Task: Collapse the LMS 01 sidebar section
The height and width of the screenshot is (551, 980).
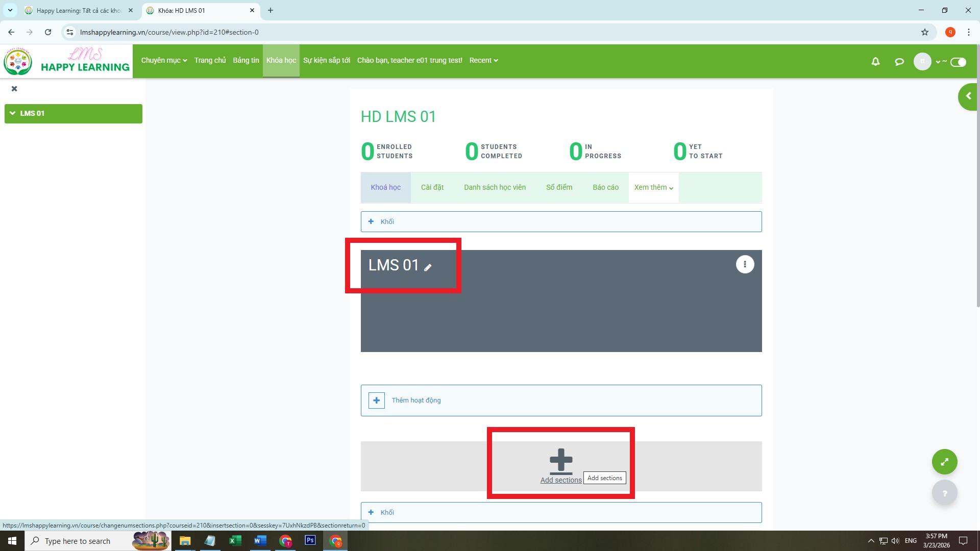Action: [13, 113]
